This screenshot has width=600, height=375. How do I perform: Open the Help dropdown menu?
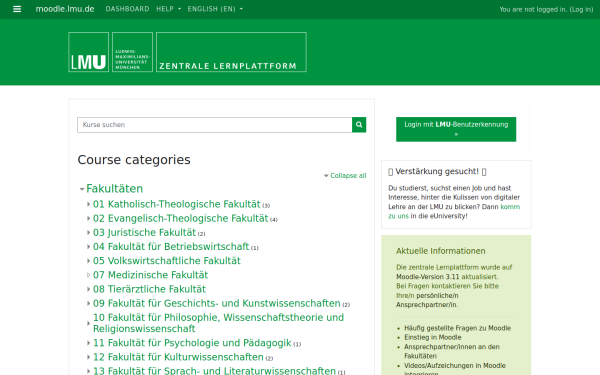click(x=168, y=9)
